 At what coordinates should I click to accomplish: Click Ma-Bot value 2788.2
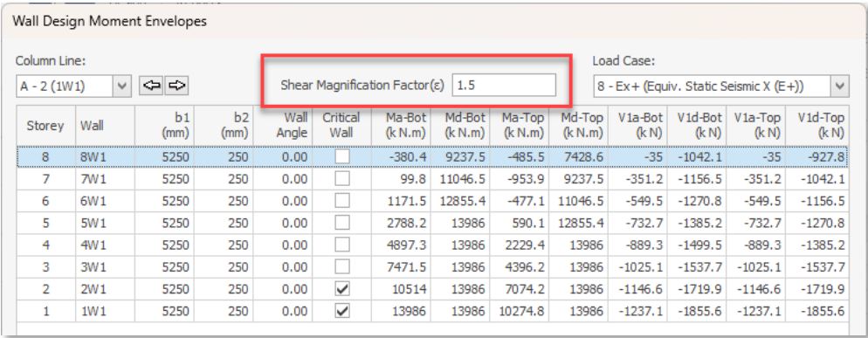point(407,224)
